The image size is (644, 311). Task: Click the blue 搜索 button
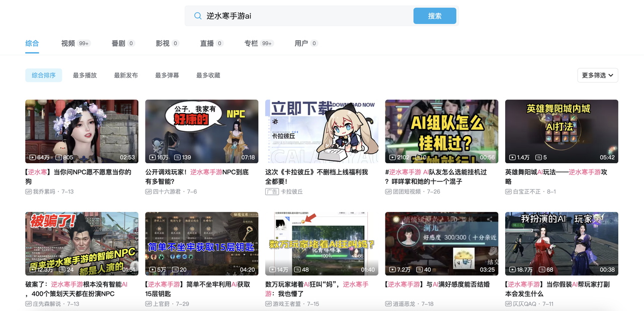(435, 16)
